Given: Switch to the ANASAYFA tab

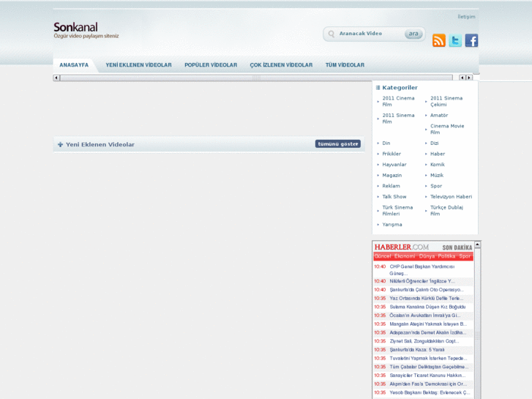Looking at the screenshot, I should [x=74, y=65].
